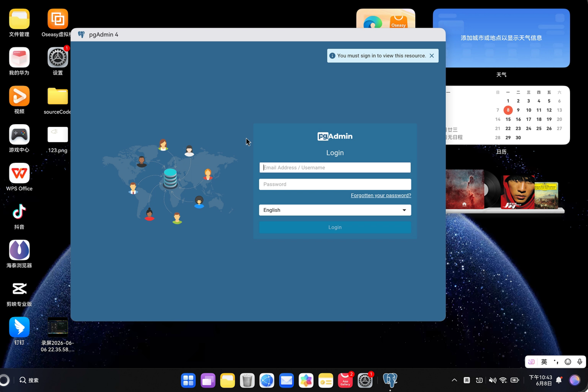Open the trash bin in the dock
588x392 pixels.
click(x=247, y=380)
